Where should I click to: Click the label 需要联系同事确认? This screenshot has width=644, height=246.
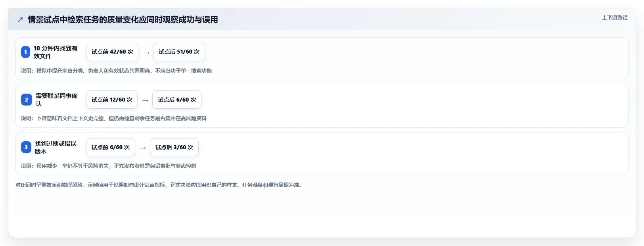coord(57,100)
